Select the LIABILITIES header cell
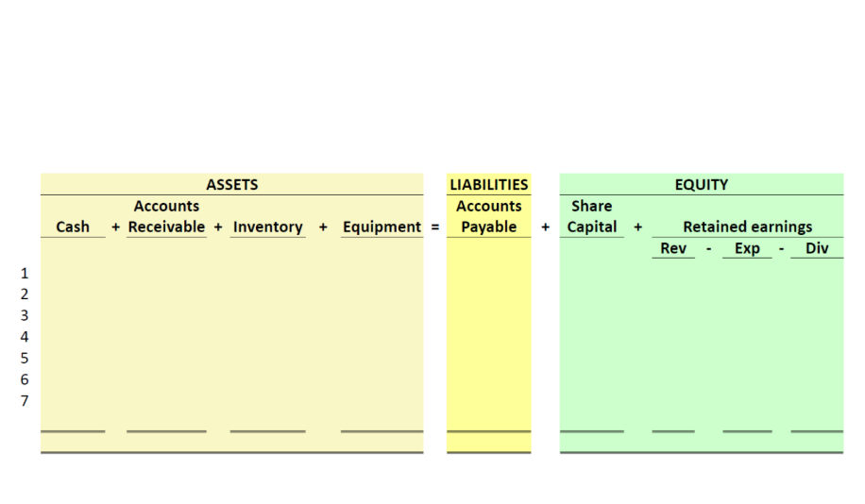 [x=489, y=185]
